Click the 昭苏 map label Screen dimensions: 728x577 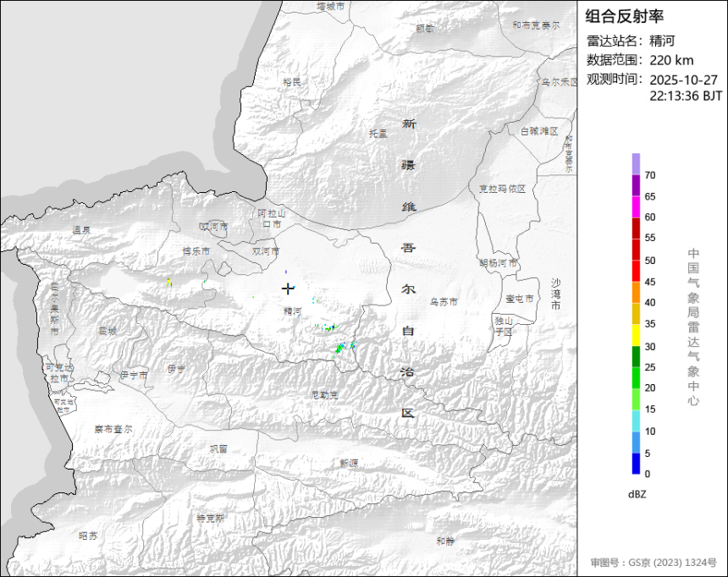(88, 536)
